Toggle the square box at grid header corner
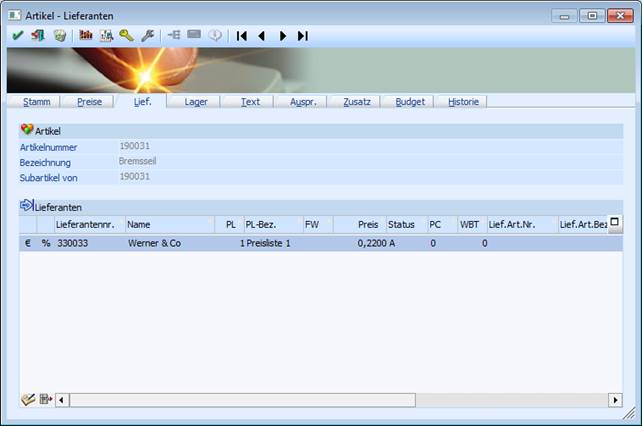The image size is (642, 426). click(615, 223)
